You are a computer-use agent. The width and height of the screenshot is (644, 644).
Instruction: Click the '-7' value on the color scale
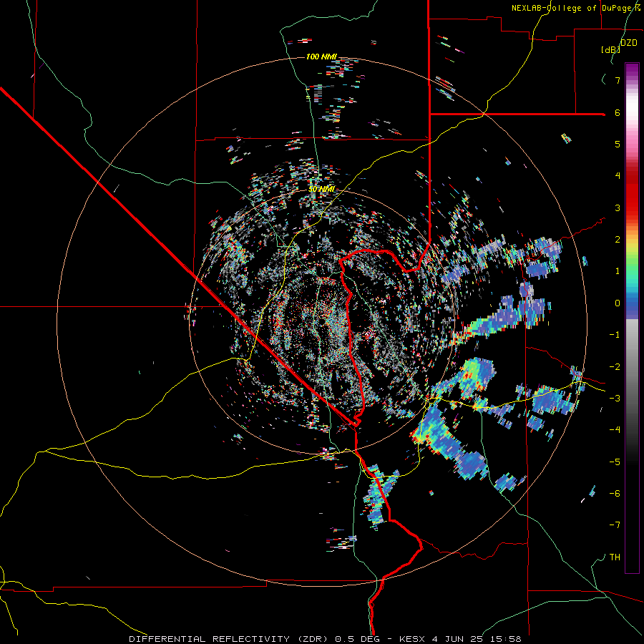[x=615, y=525]
